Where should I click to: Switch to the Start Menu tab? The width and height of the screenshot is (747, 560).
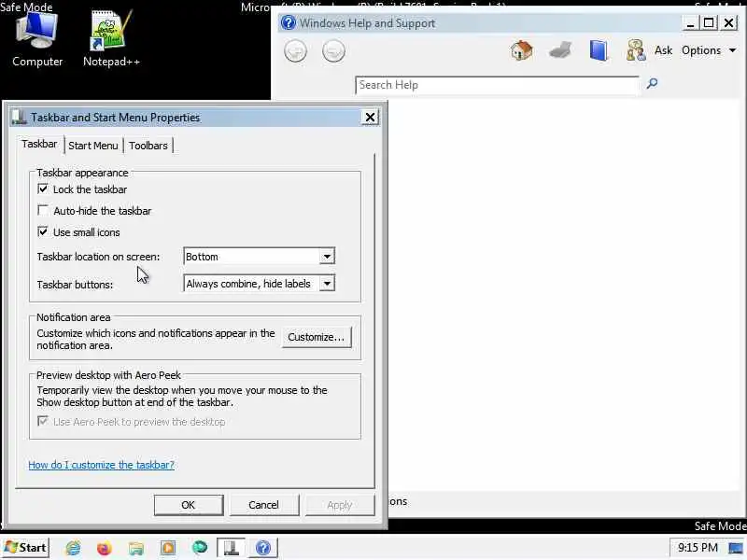92,146
